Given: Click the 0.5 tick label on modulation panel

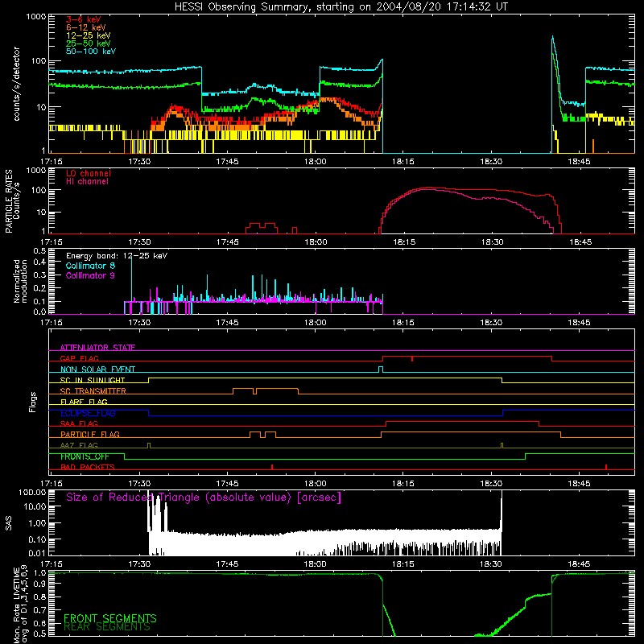Looking at the screenshot, I should 39,250.
